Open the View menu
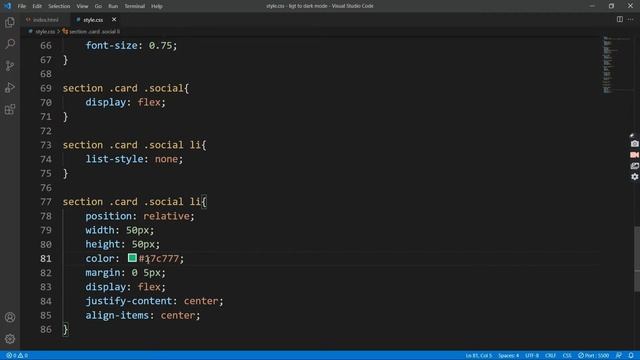 click(82, 6)
